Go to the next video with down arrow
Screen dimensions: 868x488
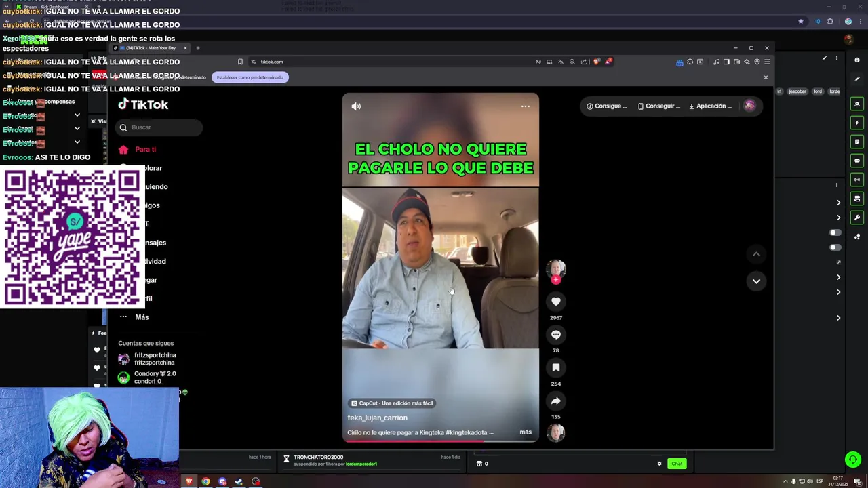pos(756,281)
